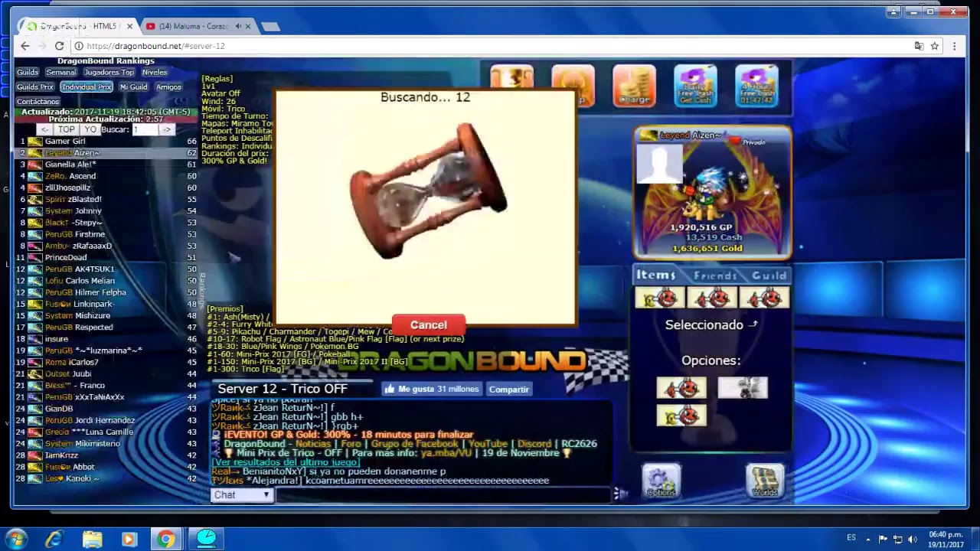Open File Explorer folder in taskbar
Image resolution: width=980 pixels, height=551 pixels.
click(92, 539)
